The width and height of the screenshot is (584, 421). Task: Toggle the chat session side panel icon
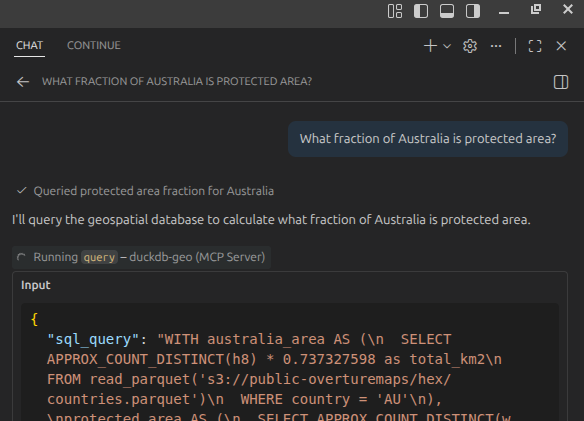[x=561, y=82]
